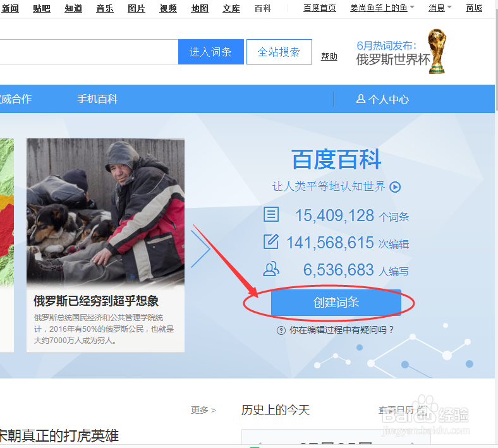Click the 6,536,683 人编写 statistic

[356, 270]
